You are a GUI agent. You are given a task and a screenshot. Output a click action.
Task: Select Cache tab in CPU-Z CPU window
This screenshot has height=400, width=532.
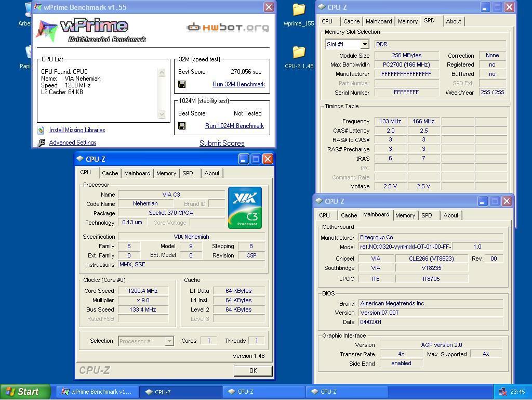pyautogui.click(x=110, y=173)
